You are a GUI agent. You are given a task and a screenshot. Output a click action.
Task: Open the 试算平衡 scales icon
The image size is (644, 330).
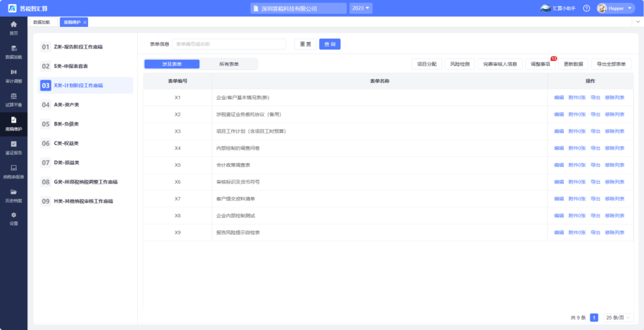pos(14,95)
